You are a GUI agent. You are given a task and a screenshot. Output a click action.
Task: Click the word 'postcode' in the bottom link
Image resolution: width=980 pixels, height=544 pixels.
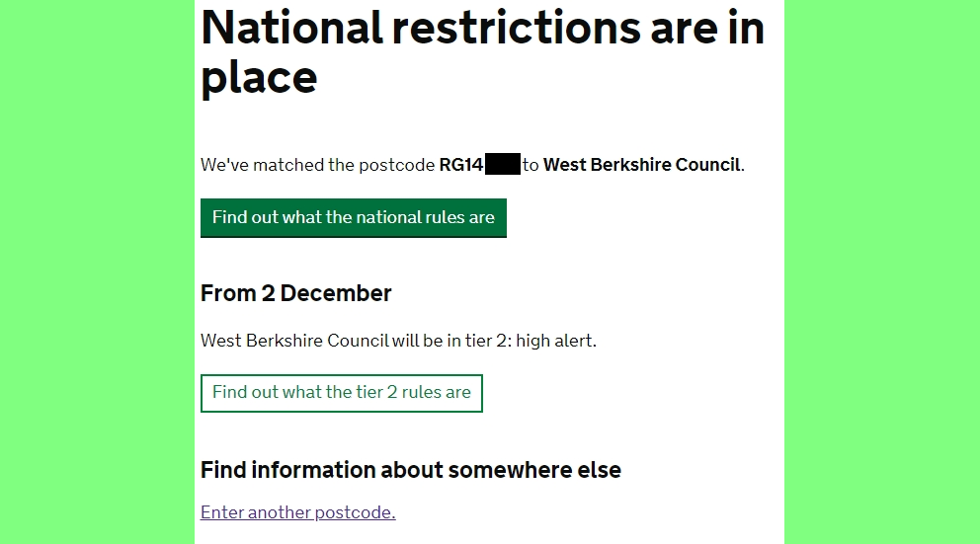pyautogui.click(x=355, y=512)
